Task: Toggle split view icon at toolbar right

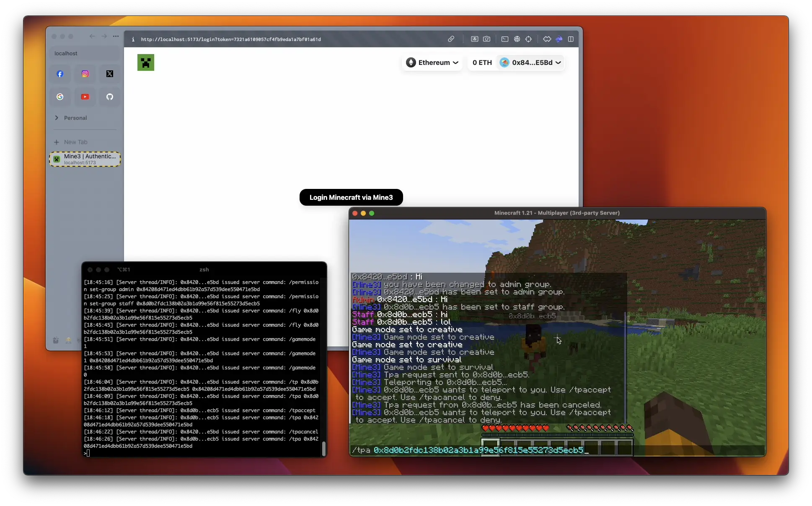Action: point(571,39)
